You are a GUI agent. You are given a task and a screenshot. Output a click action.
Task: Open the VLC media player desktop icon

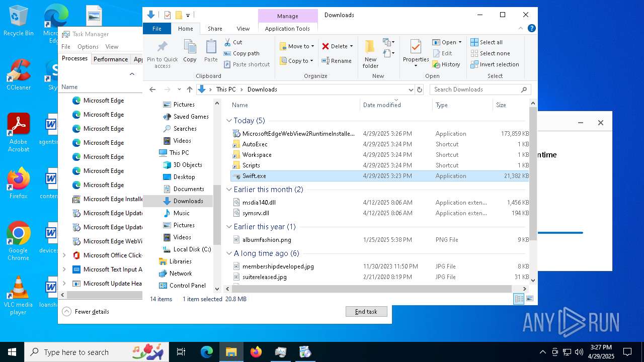[x=18, y=296]
